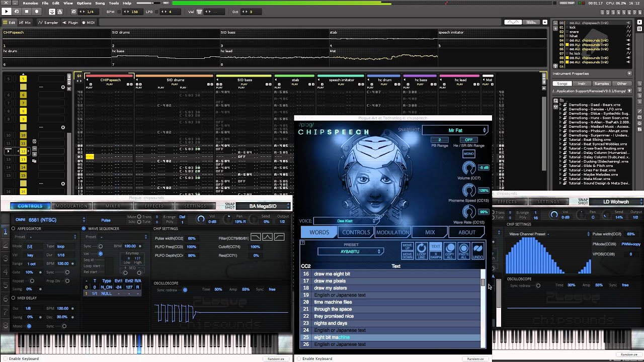
Task: Select band-pass filter shape icon in chipsounds
Action: coord(267,237)
